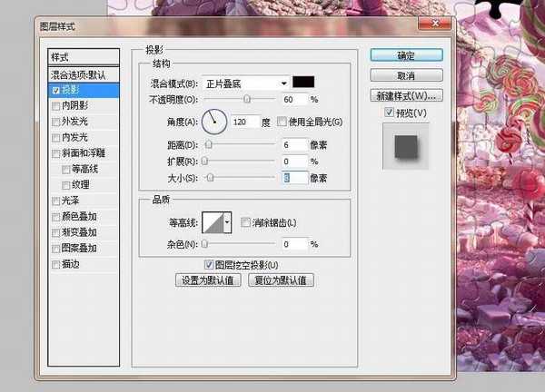Click the 新建样式(W)... button
The image size is (545, 392).
(x=406, y=95)
